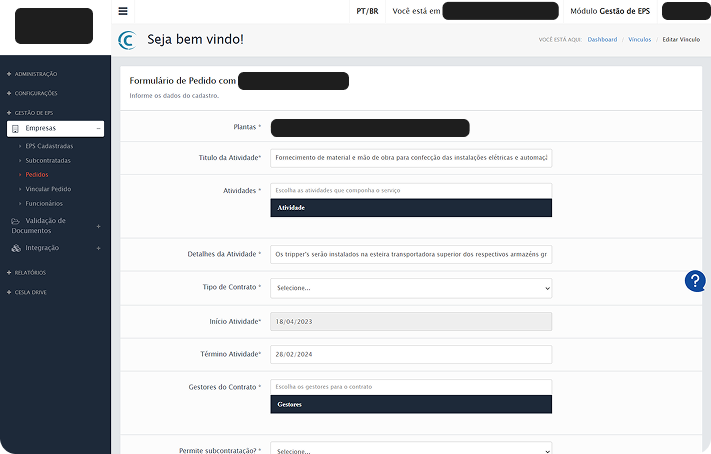711x454 pixels.
Task: Expand the Relatórios section
Action: [26, 273]
